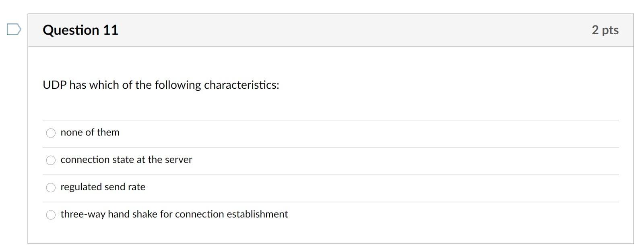Click the 'connection state at the server' text label
Viewport: 644px width, 252px height.
(126, 160)
